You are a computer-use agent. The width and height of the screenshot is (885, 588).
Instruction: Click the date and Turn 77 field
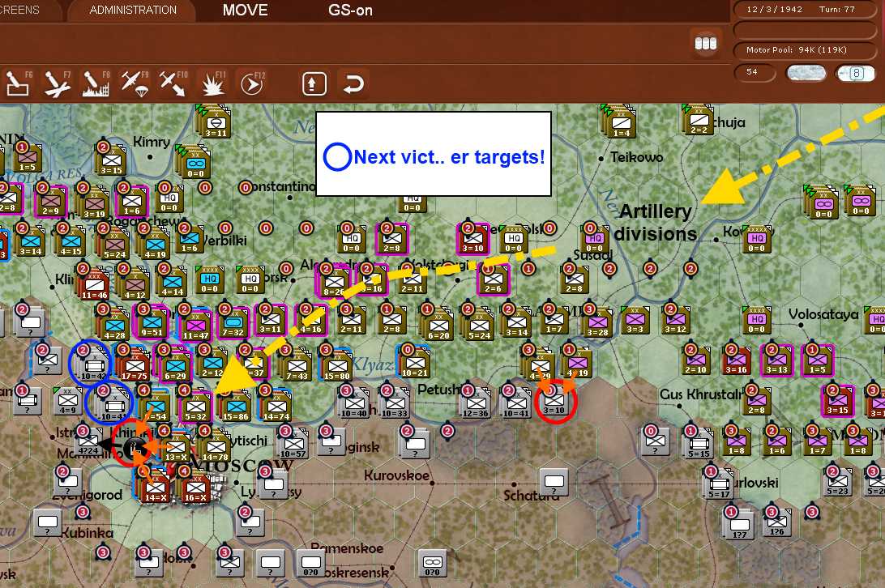tap(804, 10)
